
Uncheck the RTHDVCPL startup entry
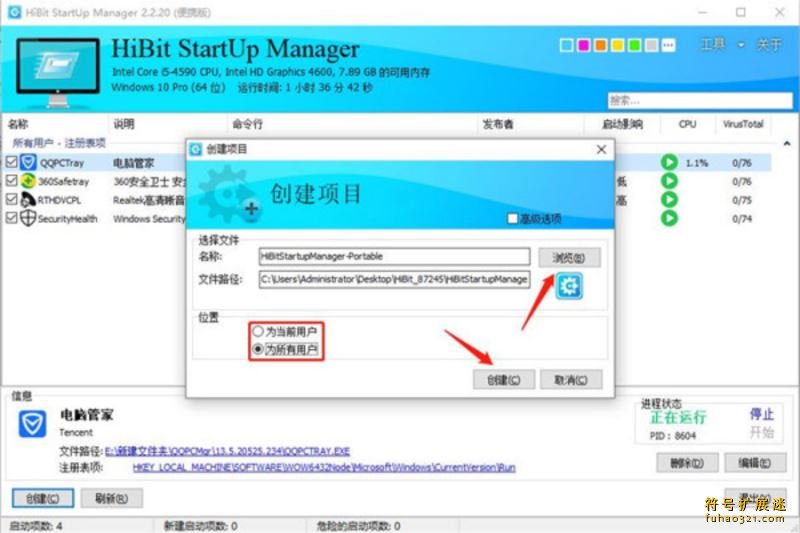11,199
